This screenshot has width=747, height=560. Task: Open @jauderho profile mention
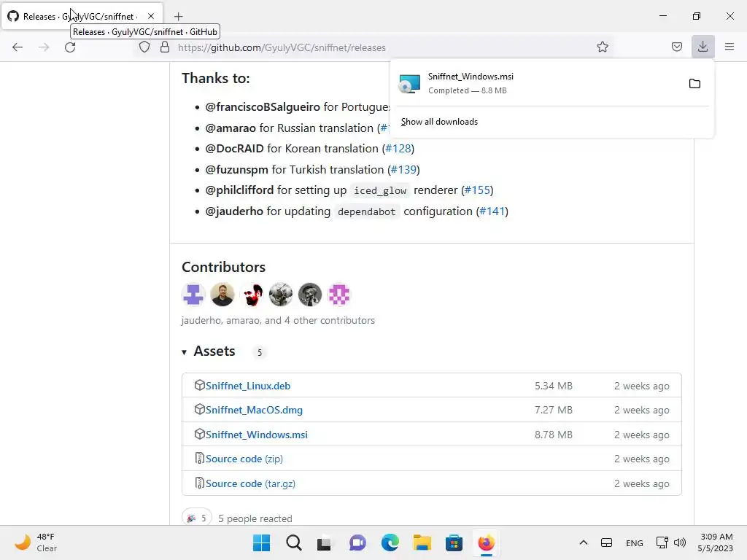pos(234,211)
